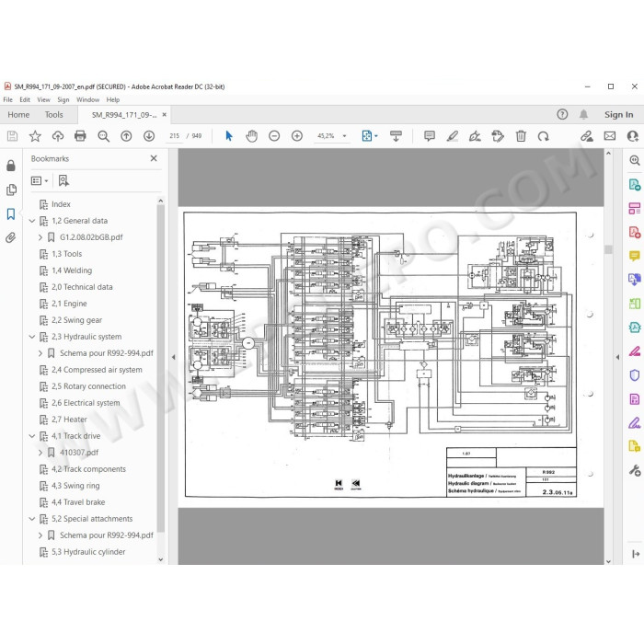Image resolution: width=644 pixels, height=644 pixels.
Task: Zoom out with the minus button
Action: pyautogui.click(x=274, y=136)
